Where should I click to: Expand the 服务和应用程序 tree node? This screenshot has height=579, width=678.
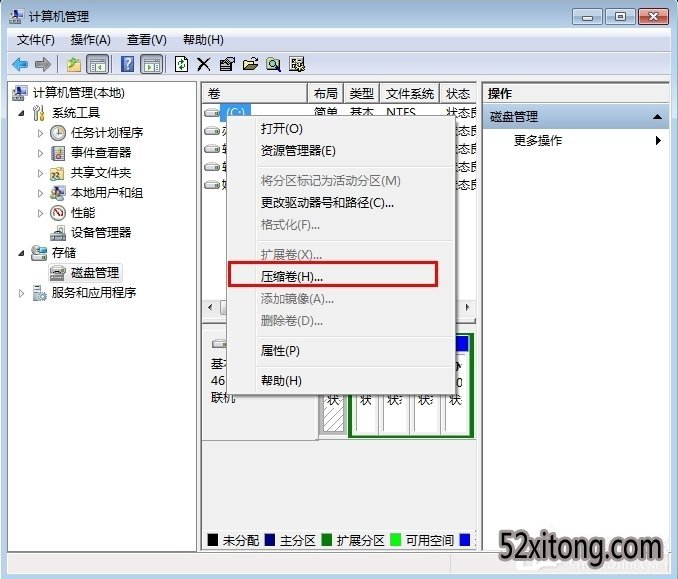pyautogui.click(x=21, y=294)
